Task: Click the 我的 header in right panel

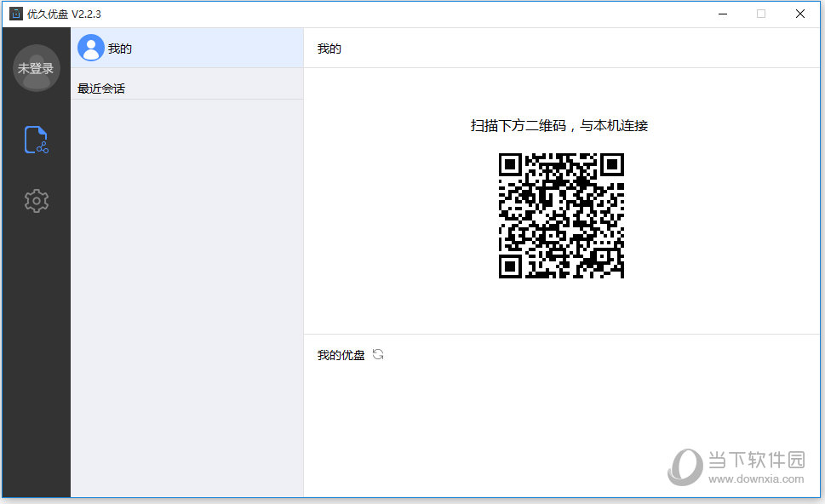Action: pyautogui.click(x=329, y=49)
